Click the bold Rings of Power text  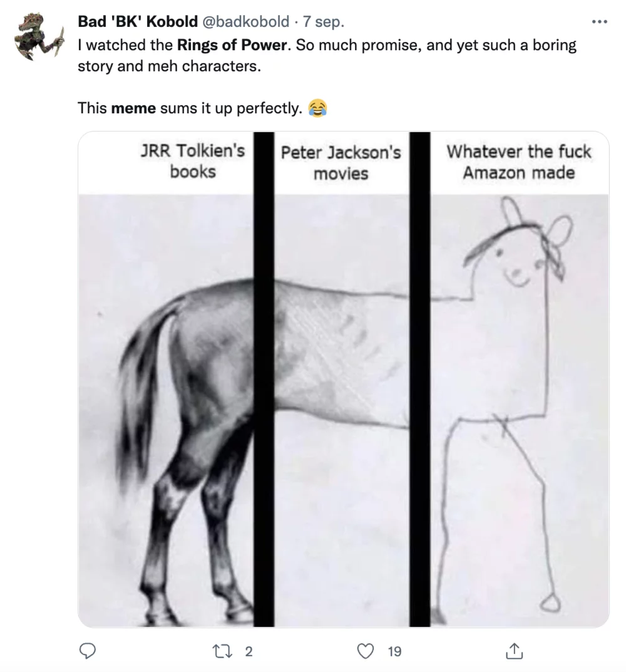(x=232, y=46)
